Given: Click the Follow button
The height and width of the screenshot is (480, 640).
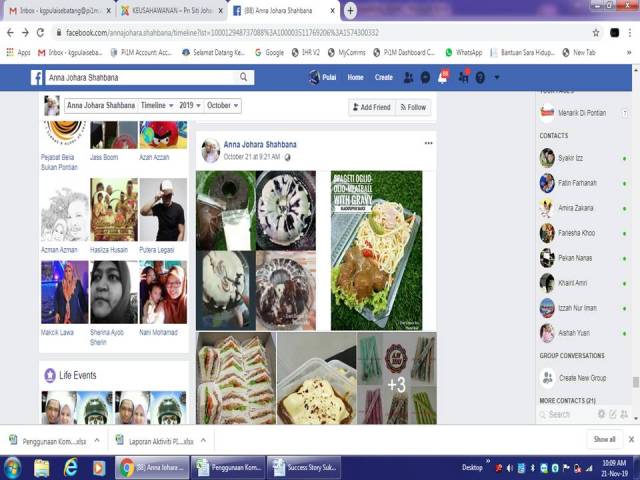Looking at the screenshot, I should tap(414, 106).
